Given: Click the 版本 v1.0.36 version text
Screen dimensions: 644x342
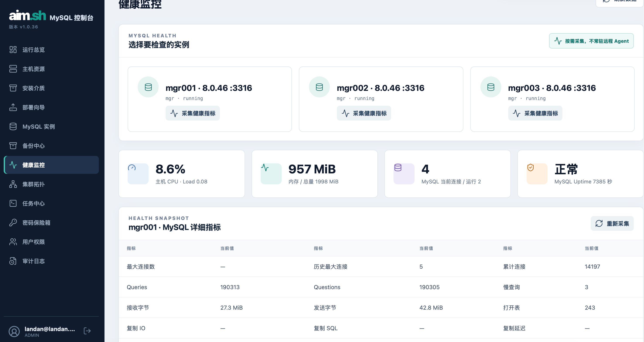Looking at the screenshot, I should point(24,27).
